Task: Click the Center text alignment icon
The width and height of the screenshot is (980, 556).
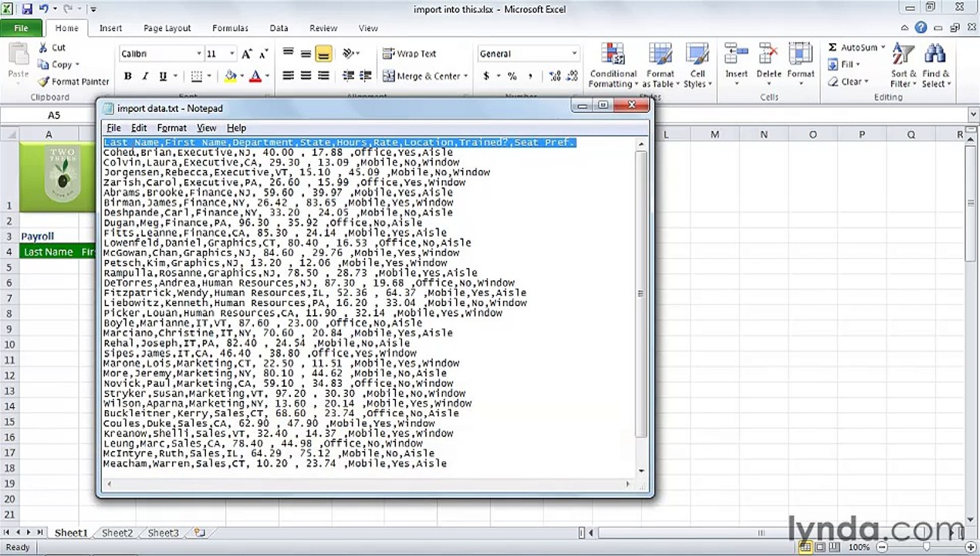Action: pos(306,76)
